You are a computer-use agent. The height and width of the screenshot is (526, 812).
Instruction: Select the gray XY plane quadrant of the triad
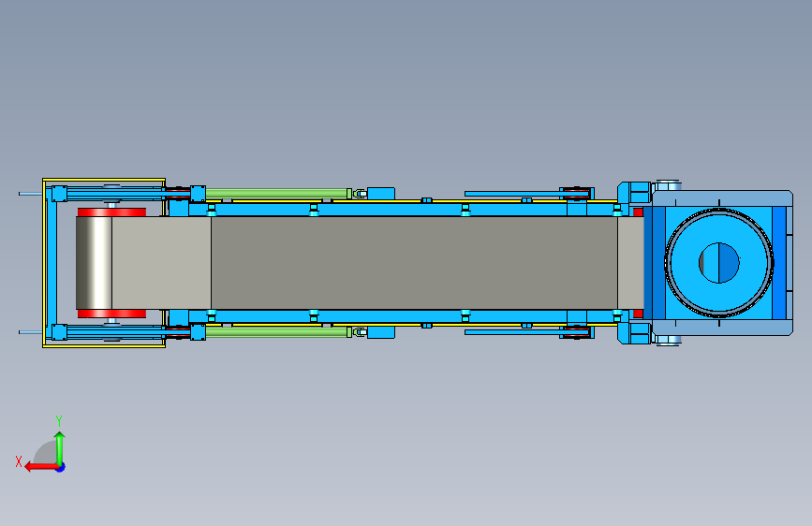pyautogui.click(x=46, y=452)
